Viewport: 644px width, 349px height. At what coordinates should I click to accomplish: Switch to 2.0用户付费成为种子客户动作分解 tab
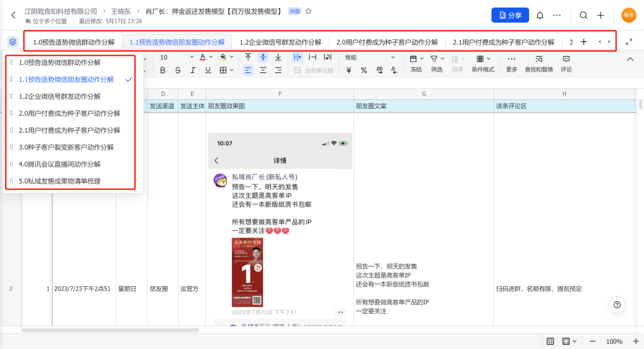[x=387, y=42]
